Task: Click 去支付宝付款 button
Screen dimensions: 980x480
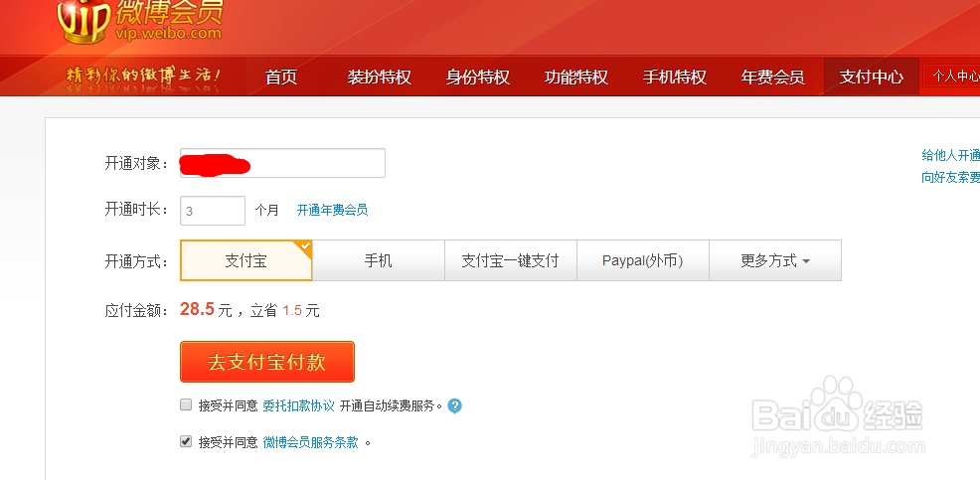Action: coord(267,362)
